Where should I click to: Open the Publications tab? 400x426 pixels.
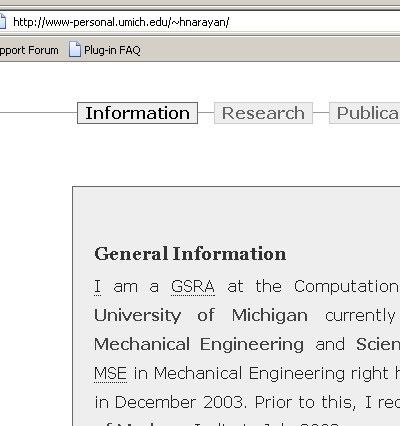point(365,113)
